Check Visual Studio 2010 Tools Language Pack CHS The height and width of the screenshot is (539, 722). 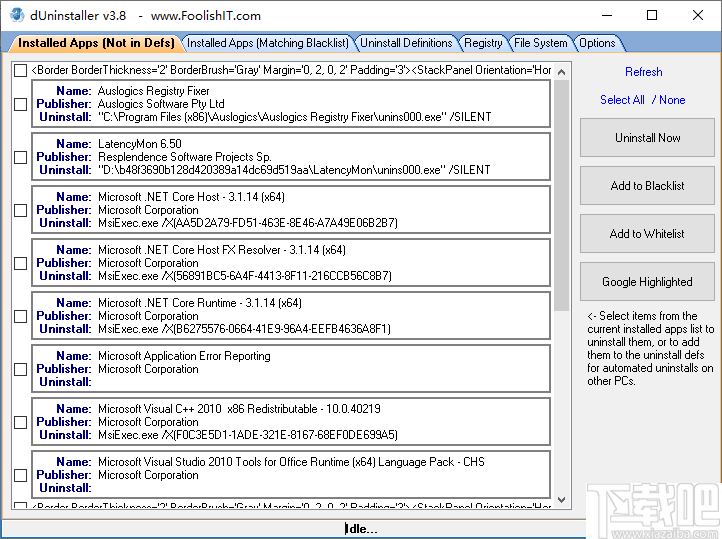pyautogui.click(x=20, y=475)
